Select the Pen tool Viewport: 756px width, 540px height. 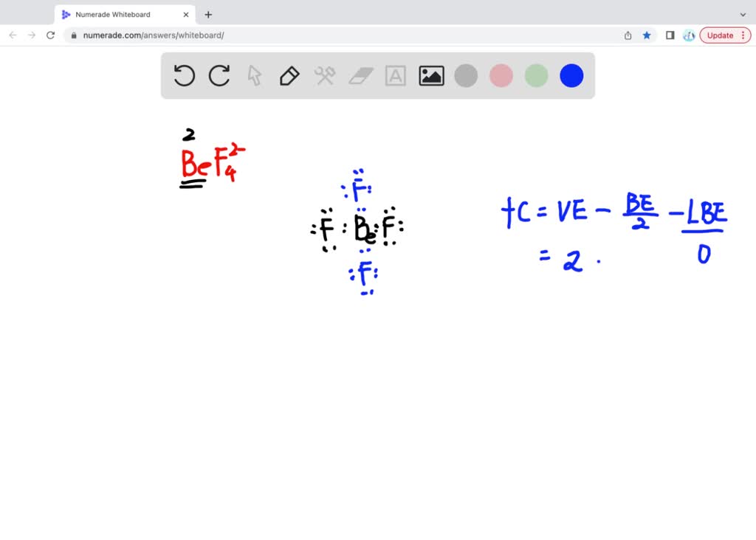(x=289, y=76)
